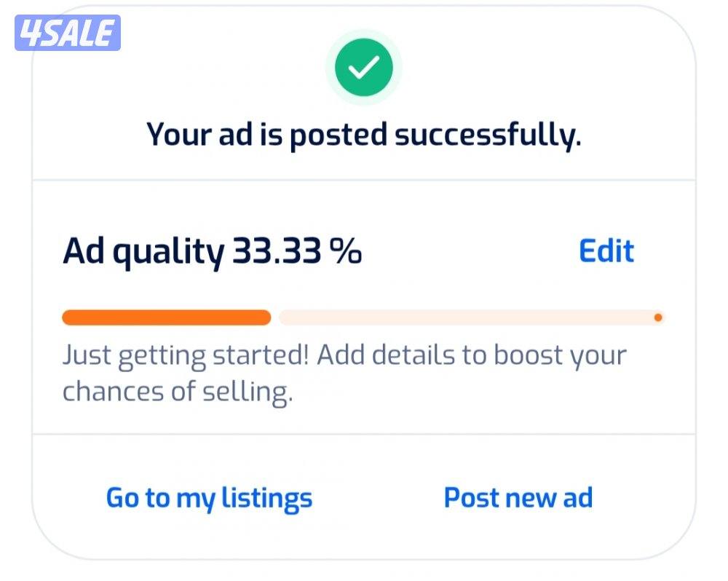Click the divider line below the success message
Image resolution: width=728 pixels, height=581 pixels.
coord(364,180)
